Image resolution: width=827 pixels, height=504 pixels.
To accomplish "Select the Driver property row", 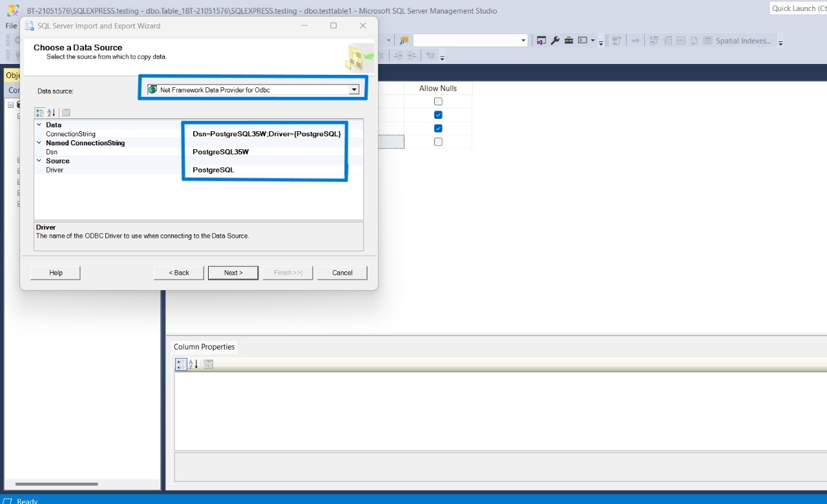I will tap(198, 170).
